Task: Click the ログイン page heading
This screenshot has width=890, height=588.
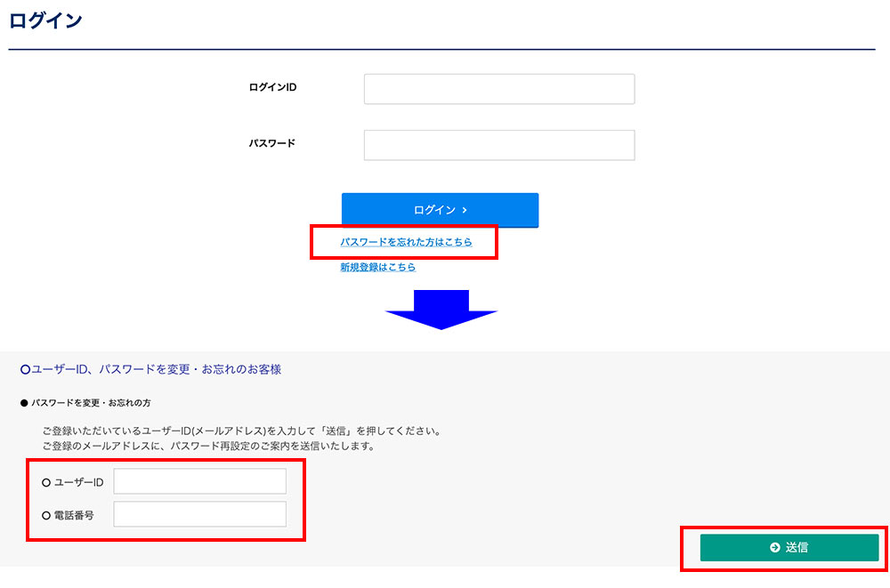Action: point(45,21)
